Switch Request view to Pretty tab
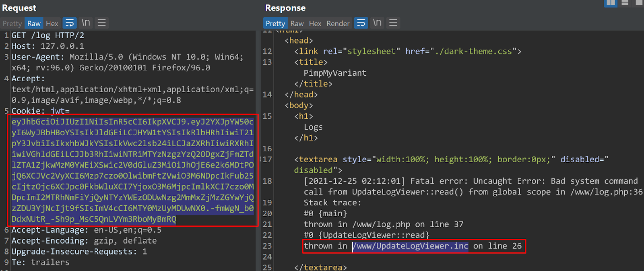The image size is (644, 271). coord(12,23)
